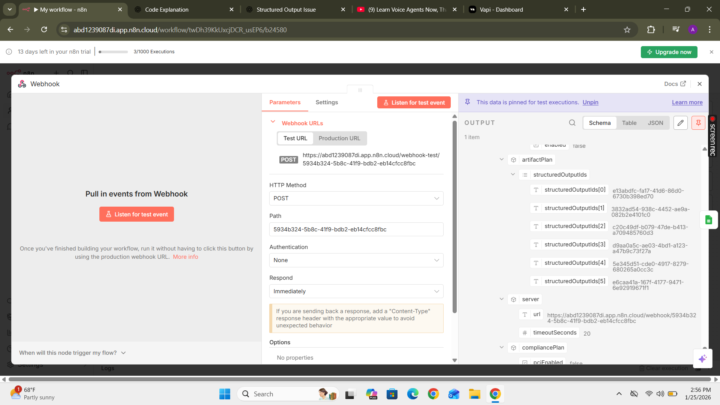
Task: Open browser extensions puzzle icon
Action: pyautogui.click(x=651, y=29)
